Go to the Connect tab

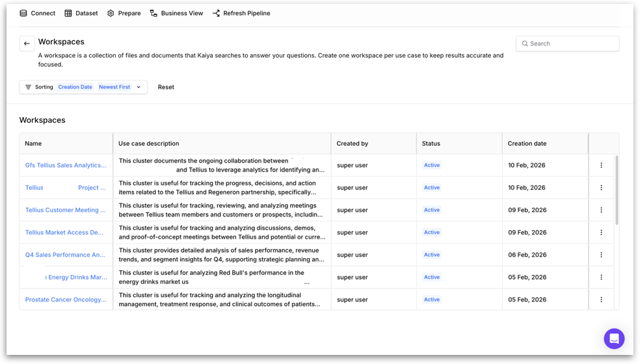(x=38, y=13)
